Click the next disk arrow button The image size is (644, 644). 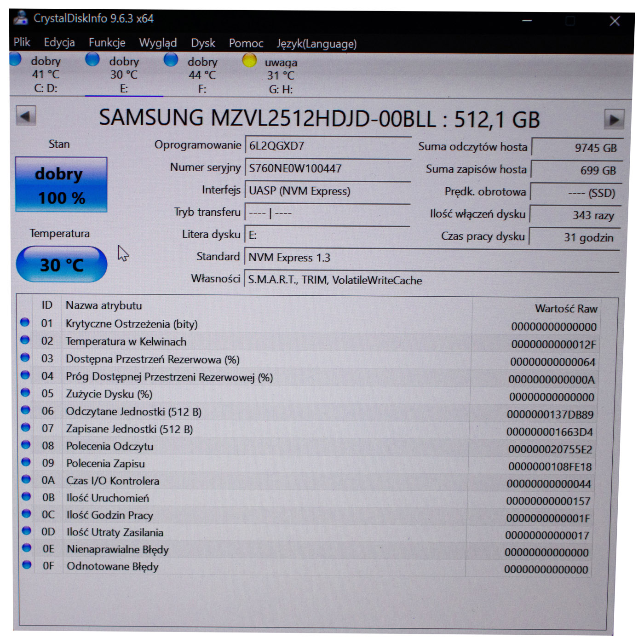coord(614,117)
